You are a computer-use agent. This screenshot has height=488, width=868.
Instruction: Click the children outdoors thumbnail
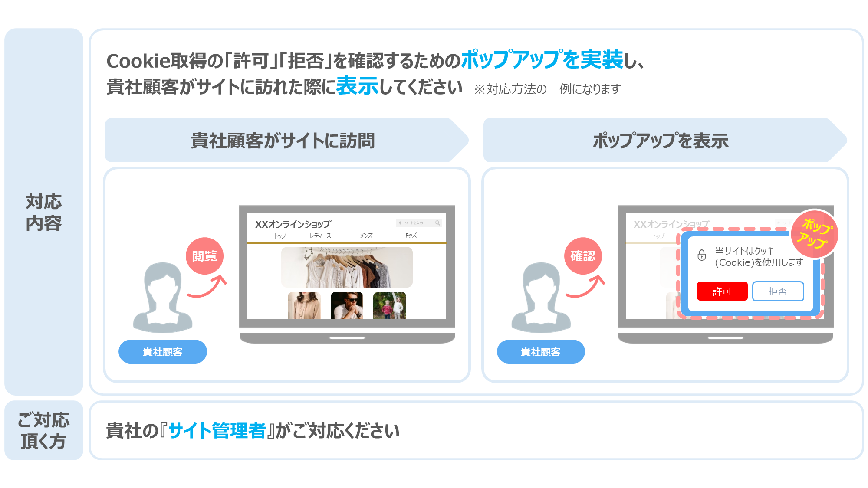(390, 306)
